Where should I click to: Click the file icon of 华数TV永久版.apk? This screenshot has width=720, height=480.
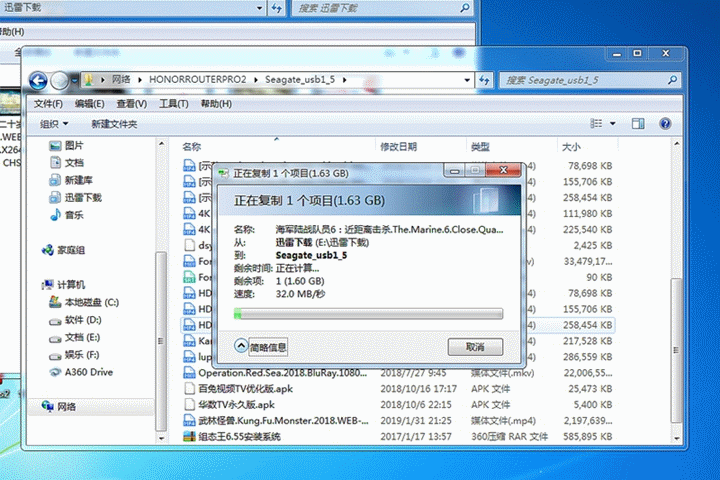click(189, 405)
